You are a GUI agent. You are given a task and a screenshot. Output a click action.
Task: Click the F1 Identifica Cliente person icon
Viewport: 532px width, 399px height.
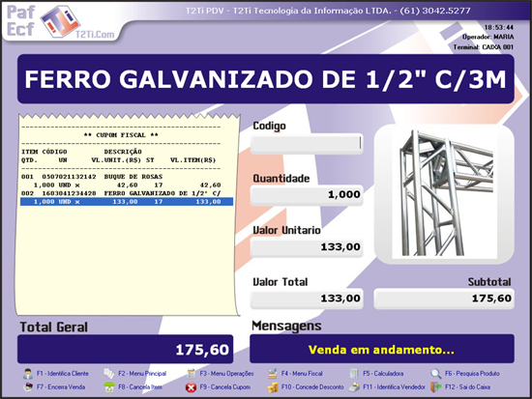tap(28, 374)
